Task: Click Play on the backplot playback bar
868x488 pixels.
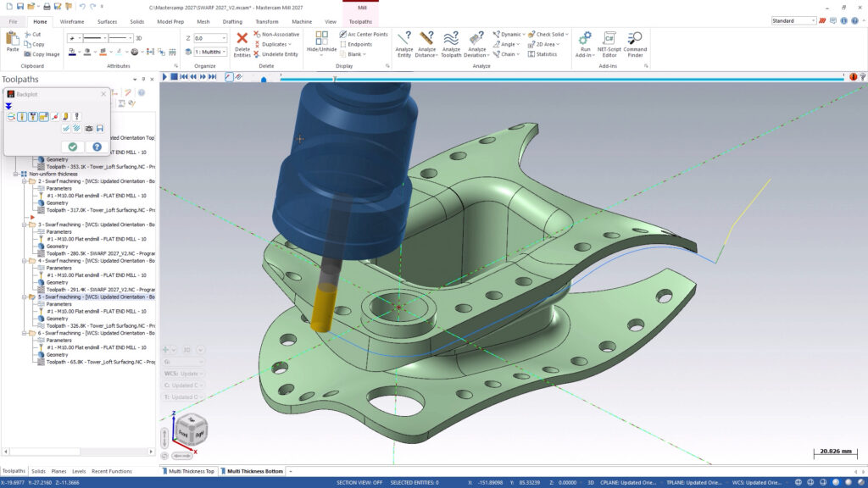Action: tap(164, 77)
